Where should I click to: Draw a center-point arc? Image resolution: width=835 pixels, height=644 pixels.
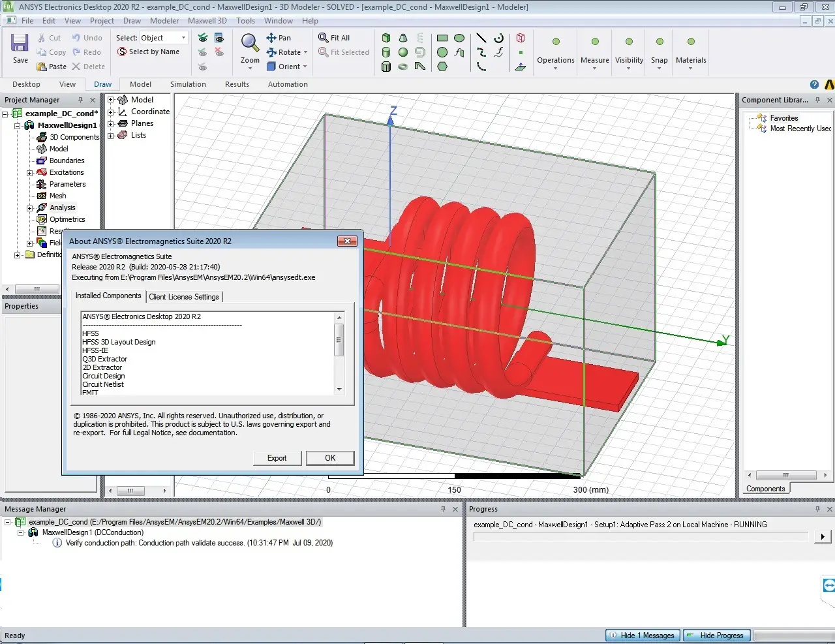pyautogui.click(x=498, y=38)
